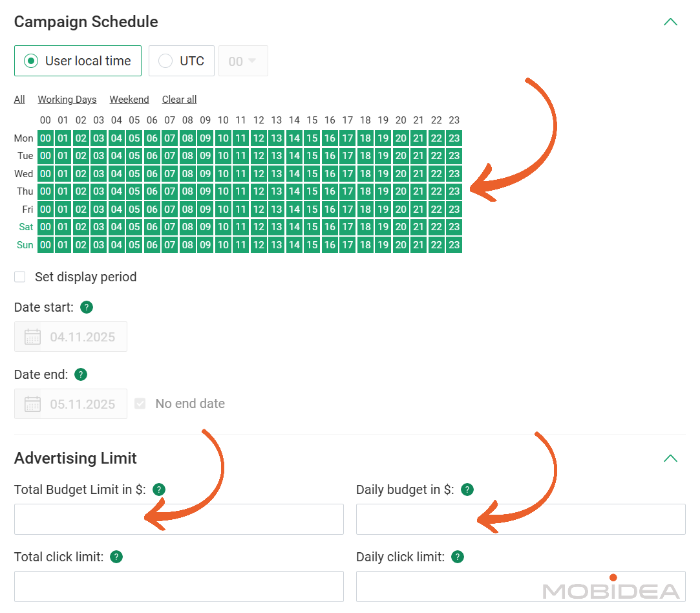
Task: Select Weekend hours in schedule
Action: 129,100
